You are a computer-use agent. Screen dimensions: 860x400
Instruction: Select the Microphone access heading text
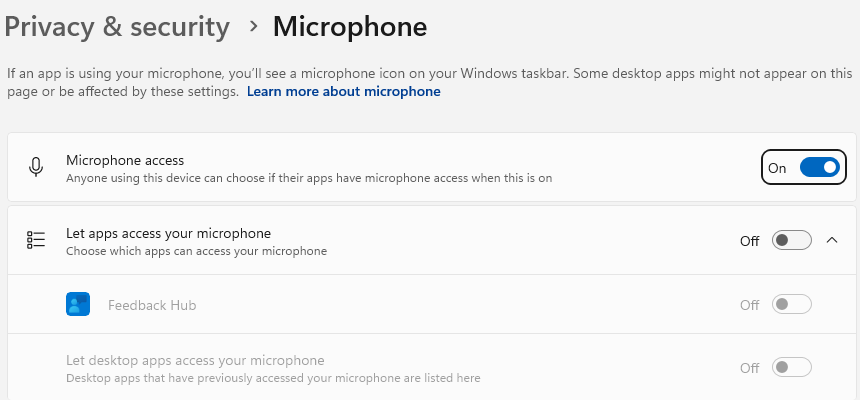click(x=125, y=160)
